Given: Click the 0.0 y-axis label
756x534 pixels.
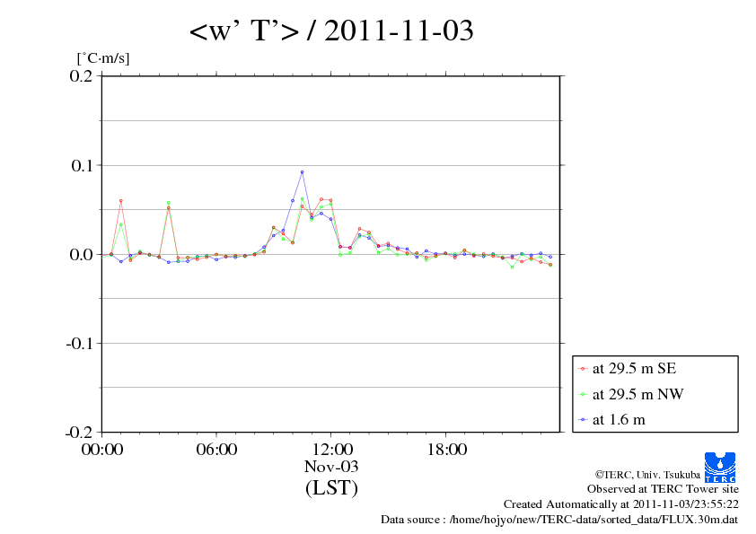Looking at the screenshot, I should (x=81, y=255).
